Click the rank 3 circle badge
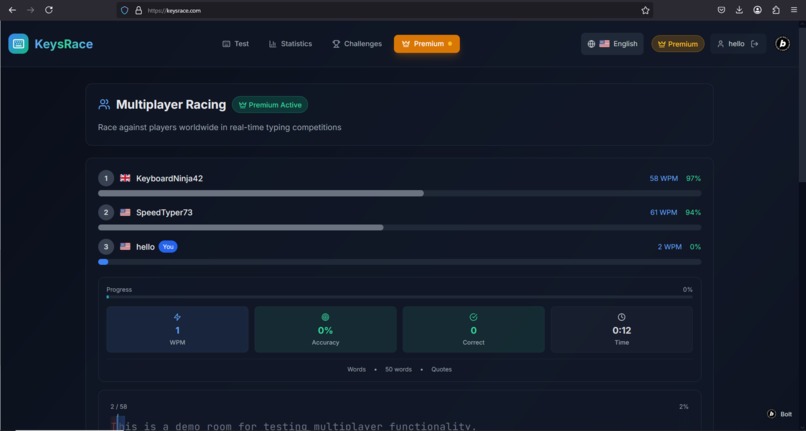The height and width of the screenshot is (431, 806). pyautogui.click(x=106, y=247)
